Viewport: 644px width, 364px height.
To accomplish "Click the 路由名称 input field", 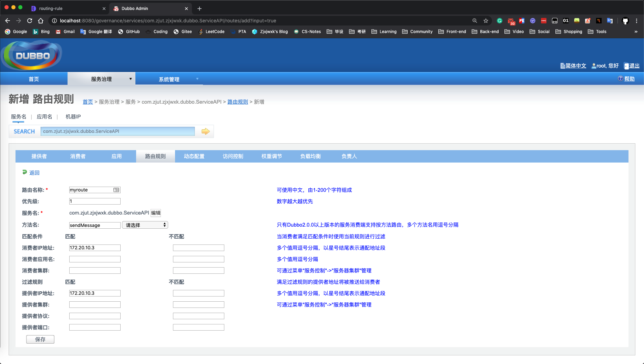I will [x=95, y=190].
